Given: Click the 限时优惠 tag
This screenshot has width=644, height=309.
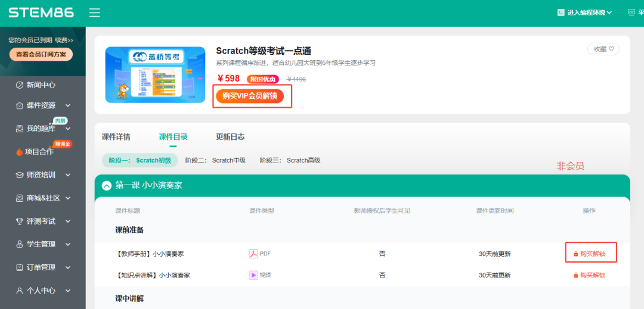Looking at the screenshot, I should (263, 79).
